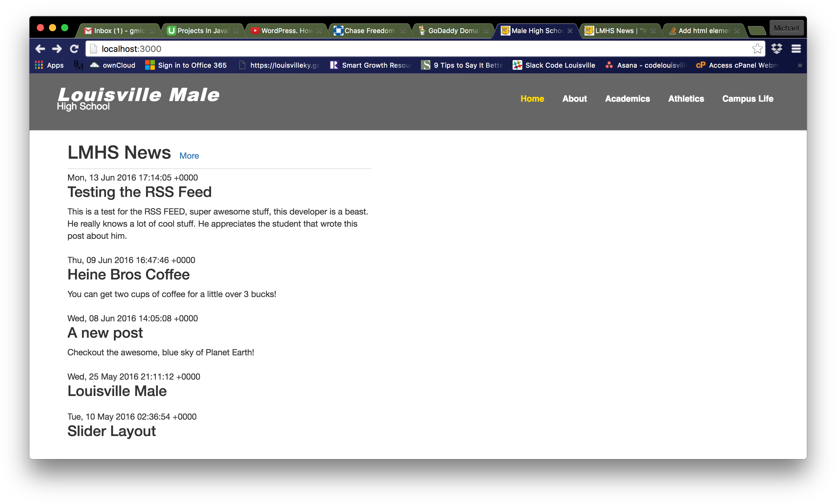Screen dimensions: 836x504
Task: Open the Campus Life nav link
Action: [x=747, y=99]
